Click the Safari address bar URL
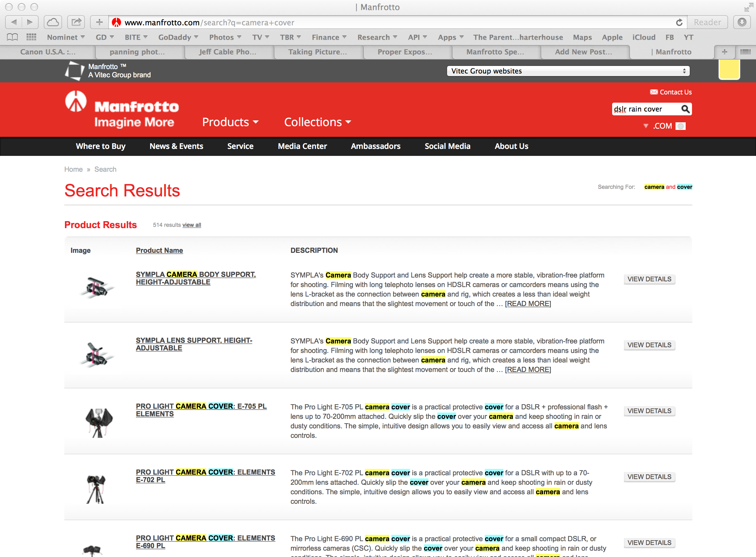This screenshot has width=756, height=557. pos(398,22)
